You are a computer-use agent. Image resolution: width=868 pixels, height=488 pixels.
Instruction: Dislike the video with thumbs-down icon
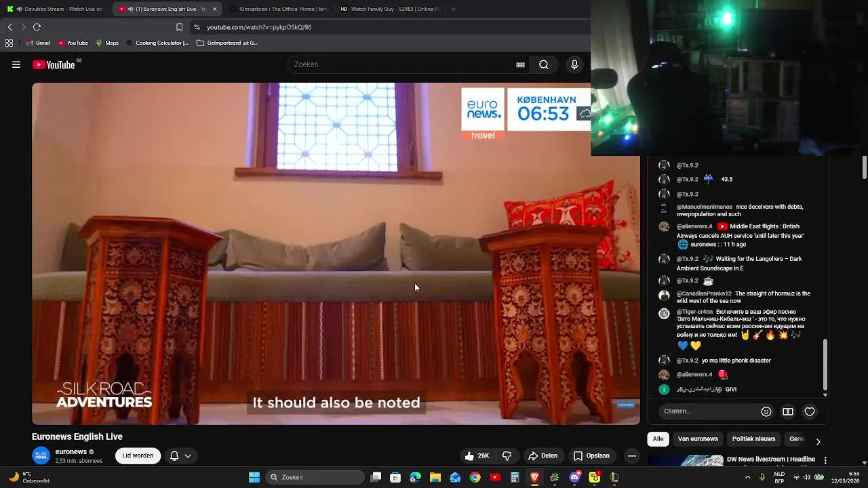(x=507, y=455)
